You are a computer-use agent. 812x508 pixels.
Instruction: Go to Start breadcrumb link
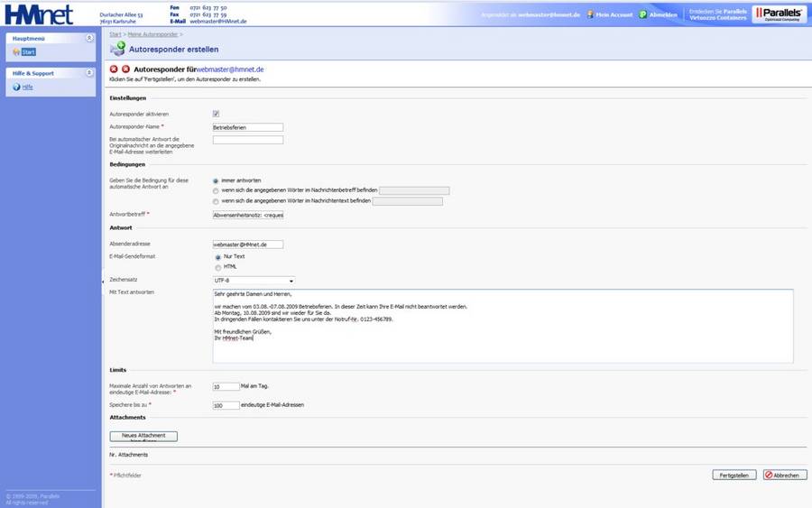pyautogui.click(x=115, y=34)
